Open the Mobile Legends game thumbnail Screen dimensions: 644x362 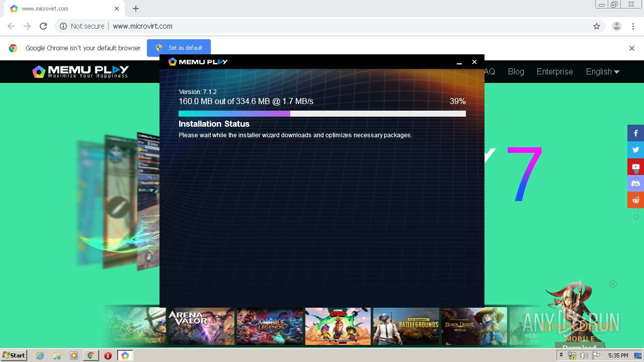pos(269,326)
